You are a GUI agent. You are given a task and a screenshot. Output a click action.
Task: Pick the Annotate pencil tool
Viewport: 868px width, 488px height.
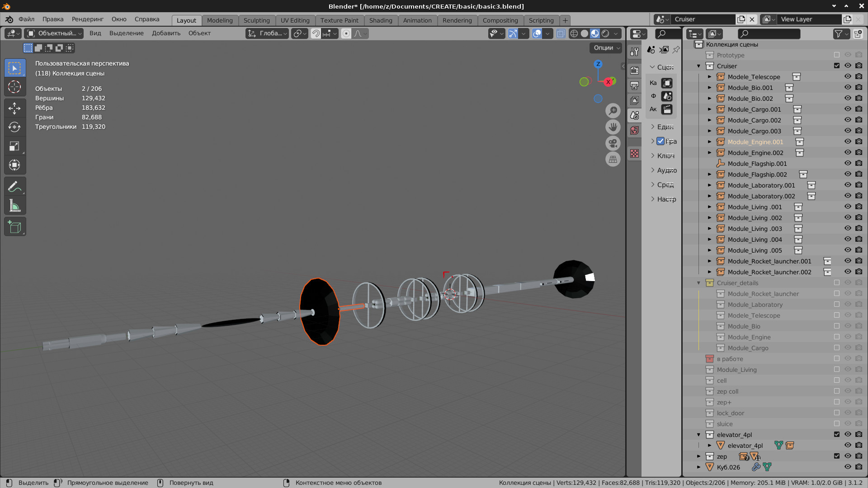pos(14,187)
